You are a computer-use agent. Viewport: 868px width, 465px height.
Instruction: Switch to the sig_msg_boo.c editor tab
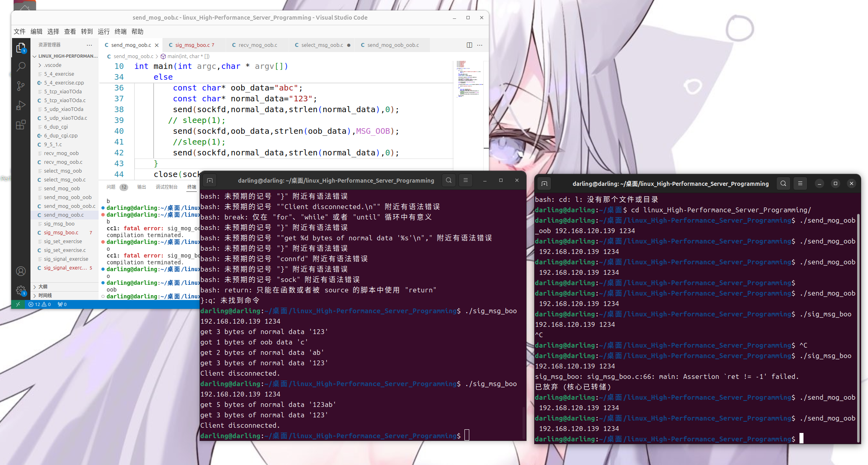pyautogui.click(x=194, y=45)
